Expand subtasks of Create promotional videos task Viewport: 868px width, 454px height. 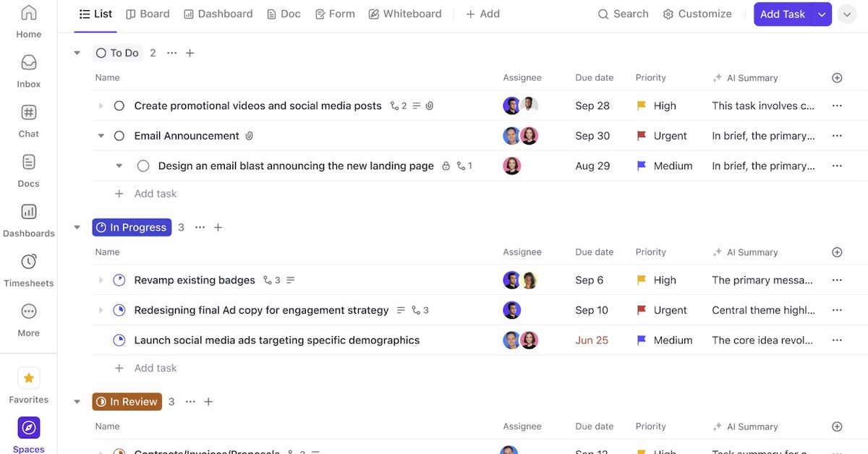[x=101, y=106]
